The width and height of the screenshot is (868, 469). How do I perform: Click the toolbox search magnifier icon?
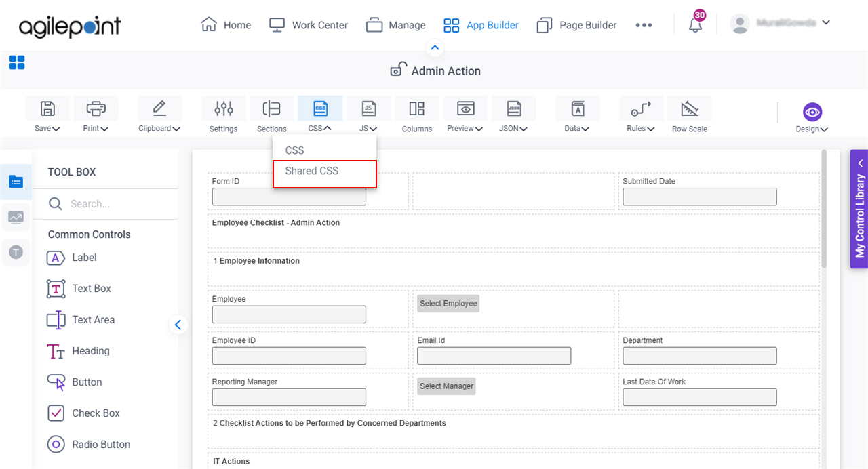tap(56, 203)
